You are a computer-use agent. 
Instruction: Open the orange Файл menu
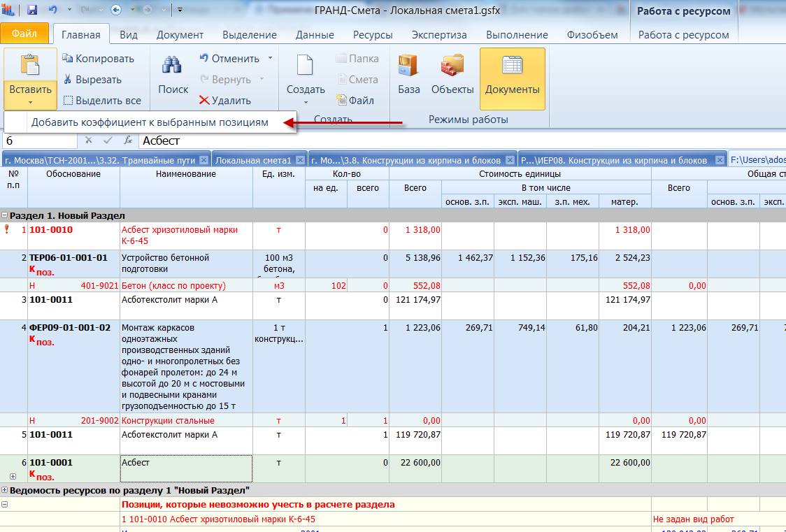coord(24,34)
